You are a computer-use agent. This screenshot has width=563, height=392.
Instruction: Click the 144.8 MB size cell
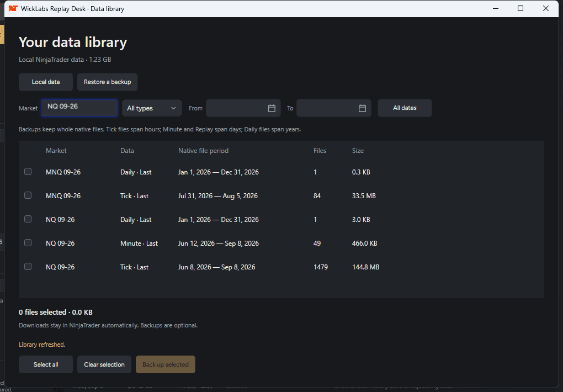coord(365,267)
